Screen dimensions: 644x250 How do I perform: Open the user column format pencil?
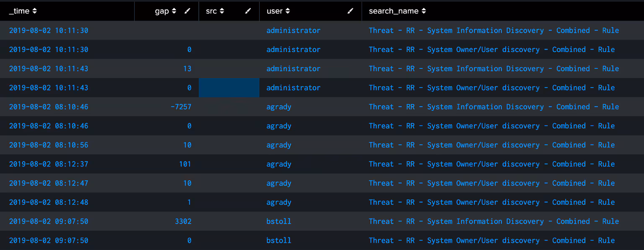tap(350, 11)
